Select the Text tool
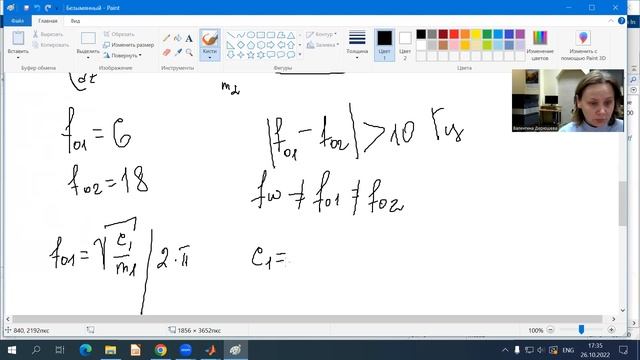The height and width of the screenshot is (360, 640). pyautogui.click(x=189, y=39)
